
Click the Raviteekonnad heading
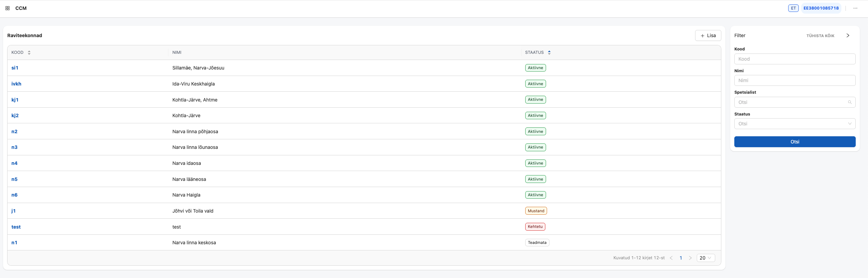pyautogui.click(x=25, y=35)
